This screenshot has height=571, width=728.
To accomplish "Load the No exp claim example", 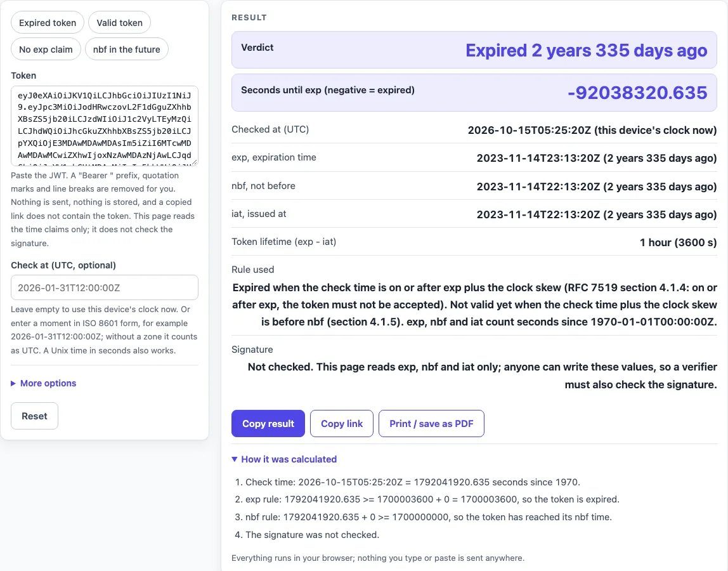I will pyautogui.click(x=46, y=49).
